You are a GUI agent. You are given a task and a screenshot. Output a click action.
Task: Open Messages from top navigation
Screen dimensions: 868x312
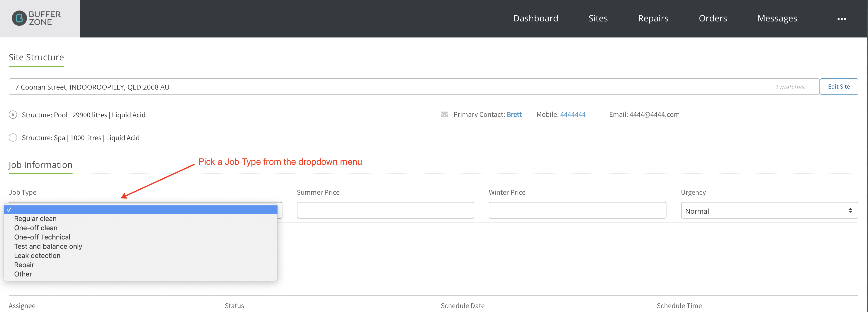click(x=777, y=18)
